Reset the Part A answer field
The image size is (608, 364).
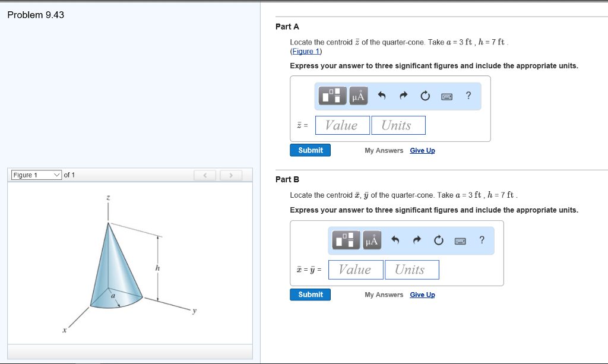[425, 96]
